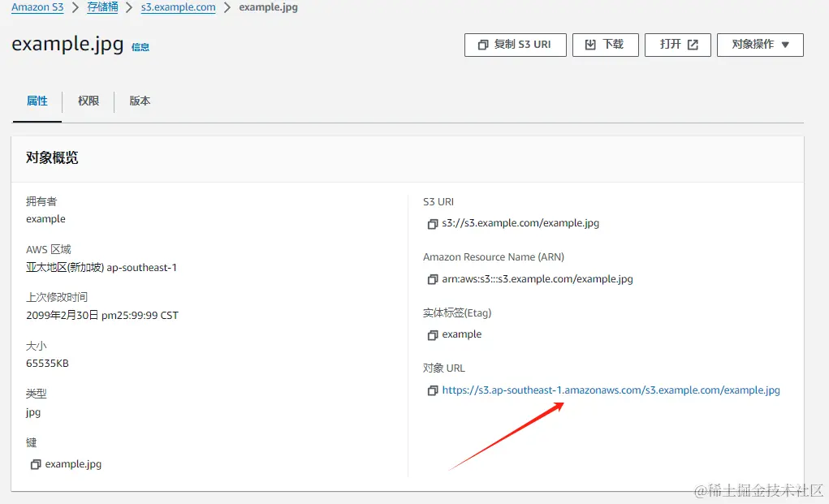Download the object with 下载 button
Screen dimensions: 829x504
coord(606,45)
